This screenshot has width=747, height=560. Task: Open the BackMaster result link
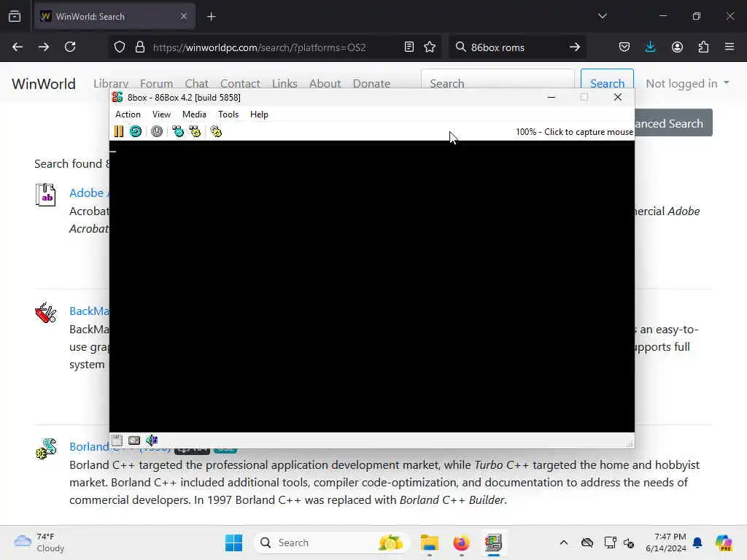[x=89, y=311]
